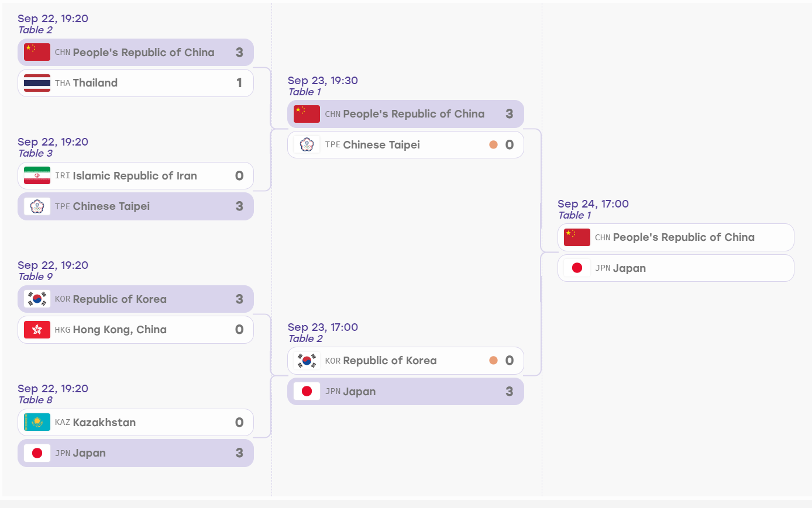Screen dimensions: 812x508
Task: Select Kazakhstan team row
Action: (x=136, y=422)
